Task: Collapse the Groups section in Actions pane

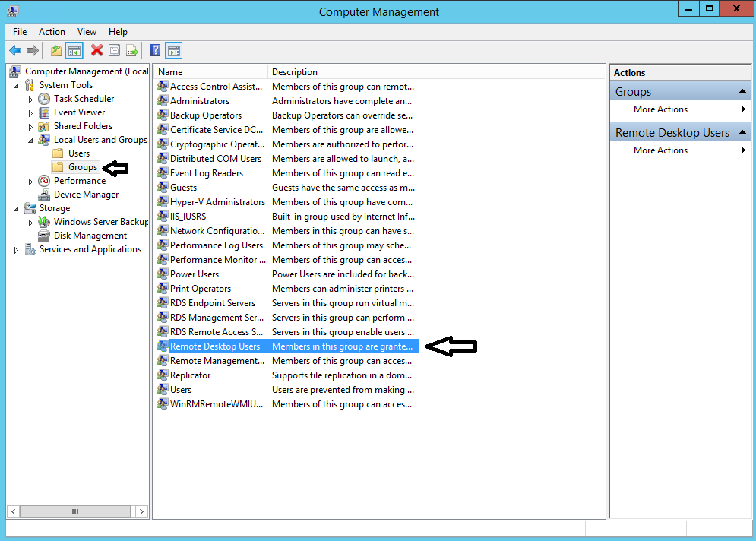Action: pos(742,91)
